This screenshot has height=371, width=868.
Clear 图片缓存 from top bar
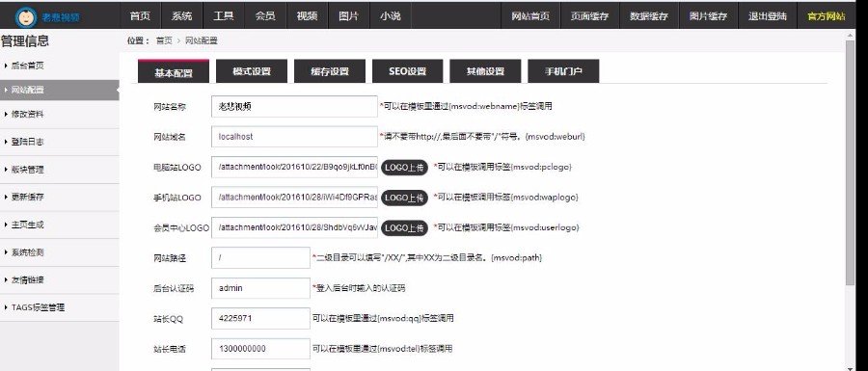click(x=708, y=16)
